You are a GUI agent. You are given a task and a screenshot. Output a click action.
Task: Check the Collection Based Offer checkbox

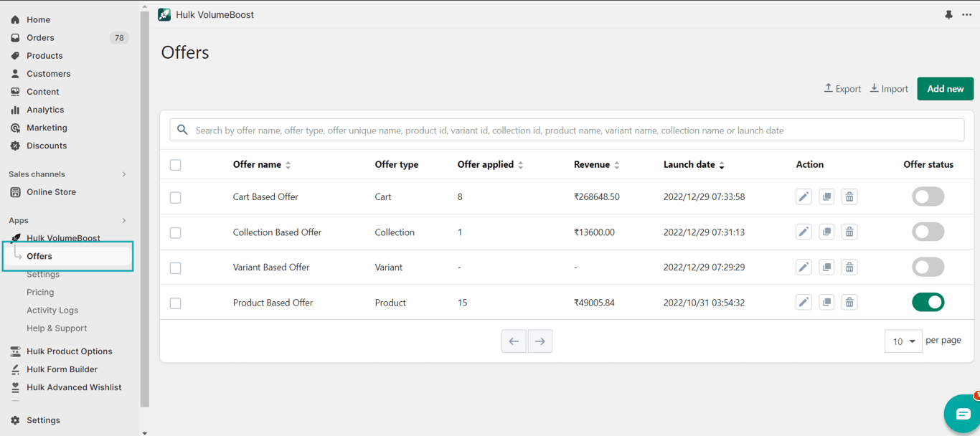tap(175, 232)
